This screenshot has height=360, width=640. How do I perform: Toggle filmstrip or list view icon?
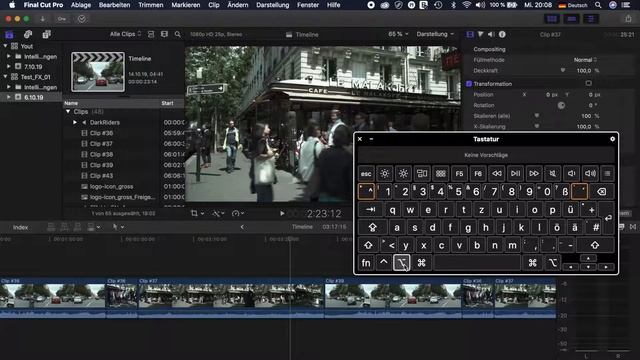164,34
